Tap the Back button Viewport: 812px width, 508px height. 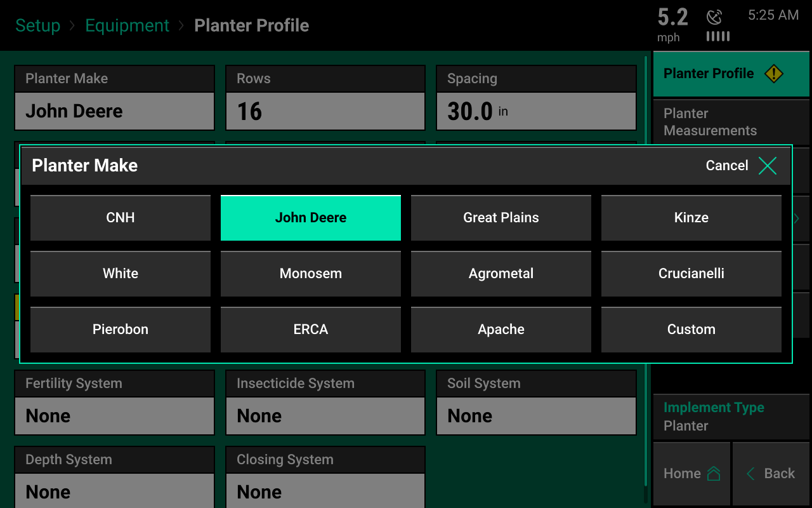[x=771, y=474]
